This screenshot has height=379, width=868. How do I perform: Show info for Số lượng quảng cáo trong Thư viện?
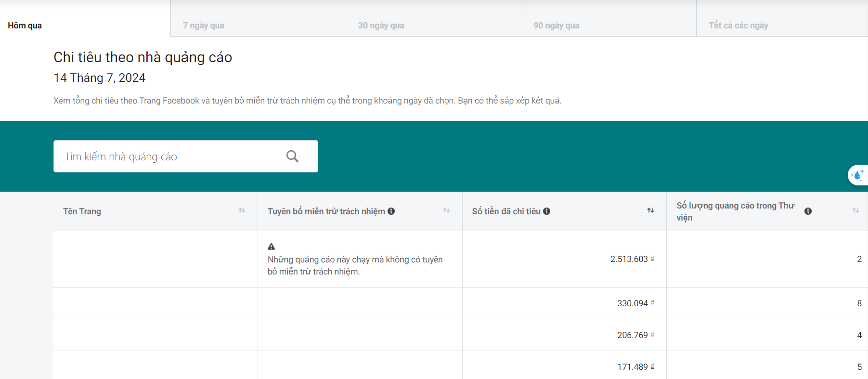click(808, 211)
